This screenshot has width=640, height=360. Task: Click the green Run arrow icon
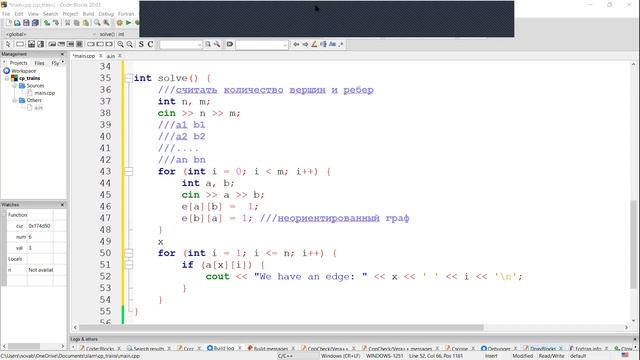pyautogui.click(x=128, y=23)
